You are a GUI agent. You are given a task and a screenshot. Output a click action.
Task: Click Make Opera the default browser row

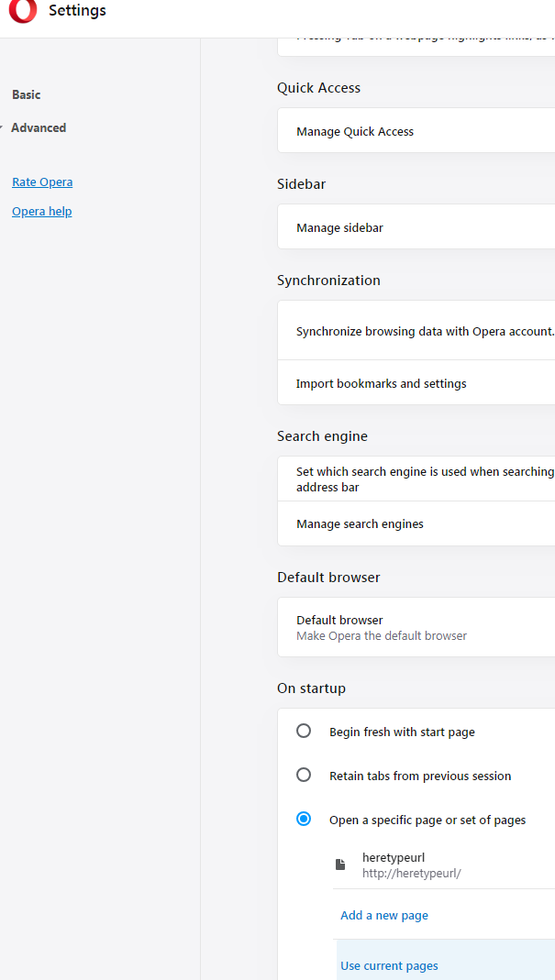tap(416, 627)
